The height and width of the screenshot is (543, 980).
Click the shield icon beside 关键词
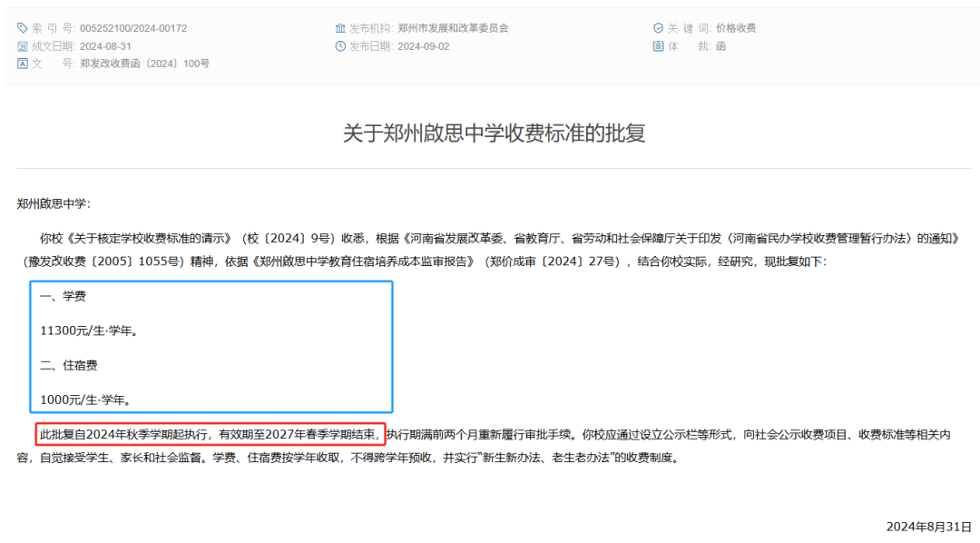(x=658, y=28)
